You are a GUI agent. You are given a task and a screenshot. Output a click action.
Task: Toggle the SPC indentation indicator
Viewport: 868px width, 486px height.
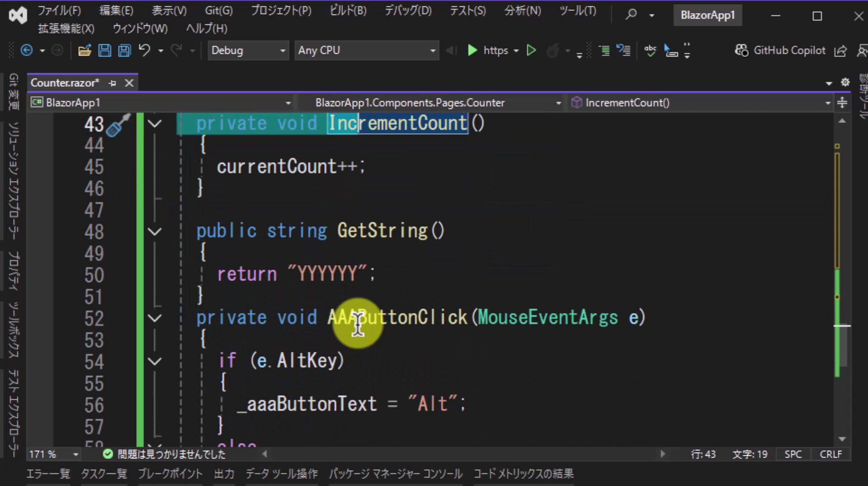coord(793,454)
